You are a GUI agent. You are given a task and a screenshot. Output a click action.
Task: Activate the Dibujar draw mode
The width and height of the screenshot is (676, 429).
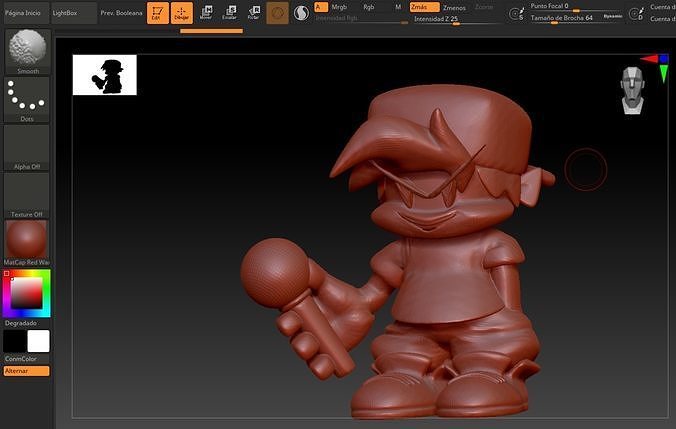click(182, 13)
